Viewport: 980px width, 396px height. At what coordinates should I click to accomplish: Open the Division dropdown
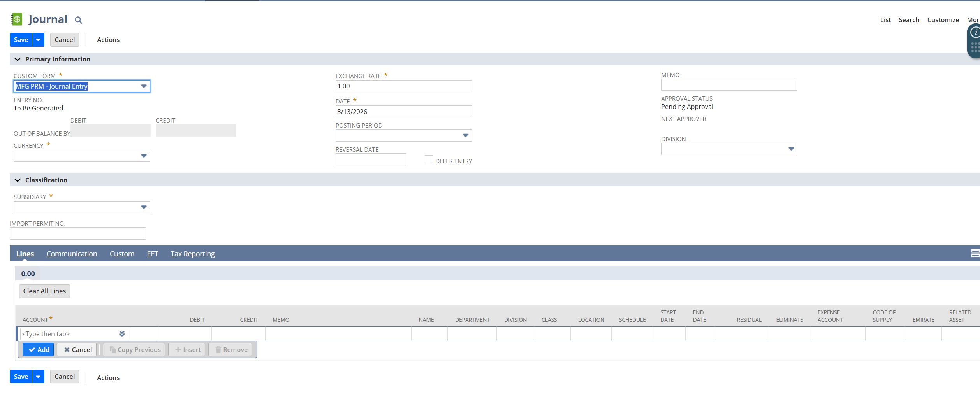[x=791, y=149]
